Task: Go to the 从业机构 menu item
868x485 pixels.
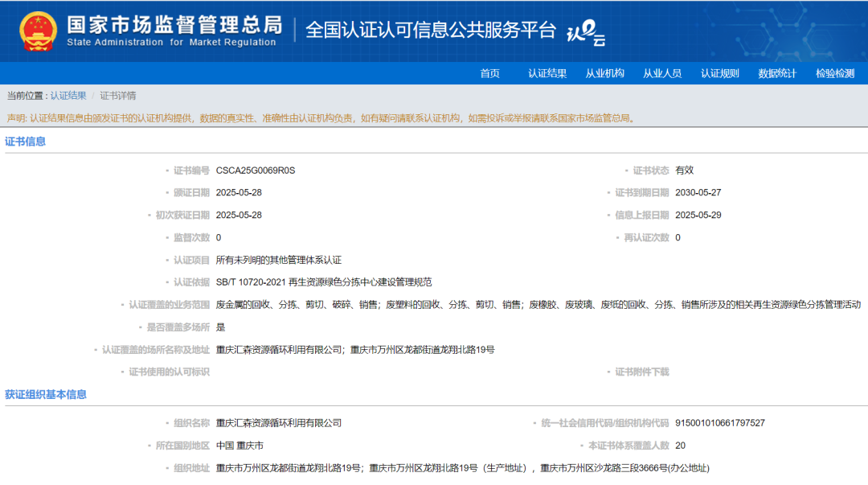Action: (x=604, y=73)
